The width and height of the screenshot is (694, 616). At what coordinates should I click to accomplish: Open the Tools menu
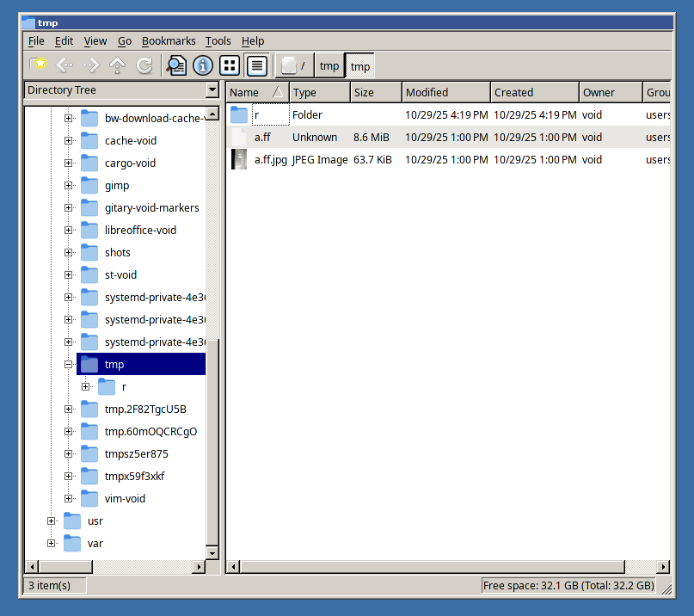pyautogui.click(x=218, y=40)
